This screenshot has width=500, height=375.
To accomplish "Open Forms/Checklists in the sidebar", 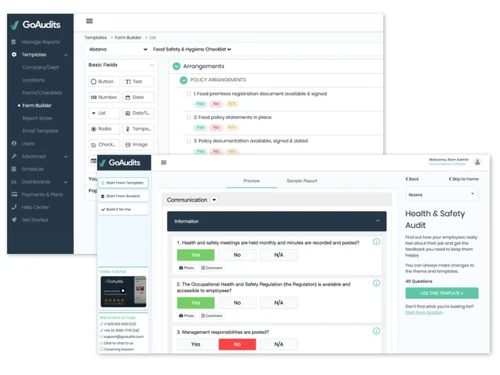I will click(x=42, y=93).
